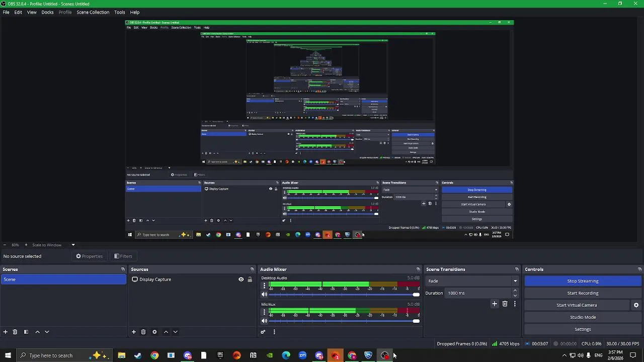Viewport: 644px width, 362px height.
Task: Click Stop Streaming button
Action: point(583,281)
